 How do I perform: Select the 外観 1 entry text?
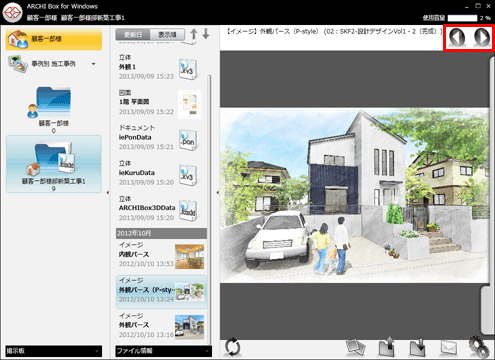pyautogui.click(x=127, y=67)
